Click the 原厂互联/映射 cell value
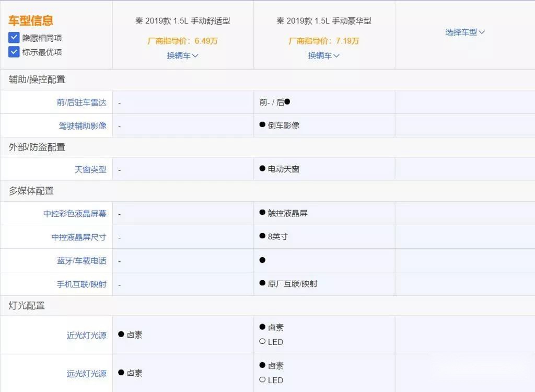The height and width of the screenshot is (392, 535). 288,284
